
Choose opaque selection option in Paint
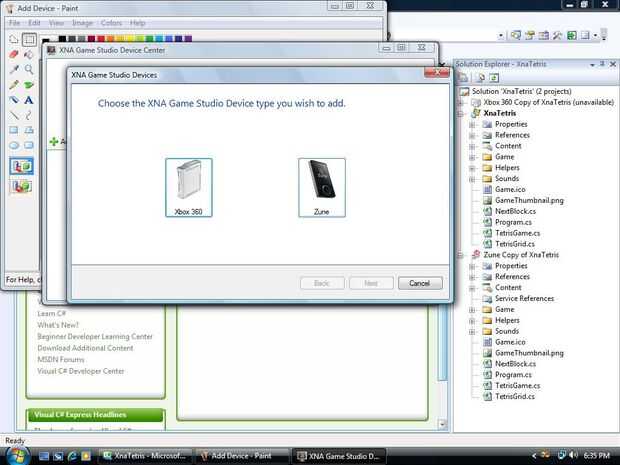(x=21, y=166)
